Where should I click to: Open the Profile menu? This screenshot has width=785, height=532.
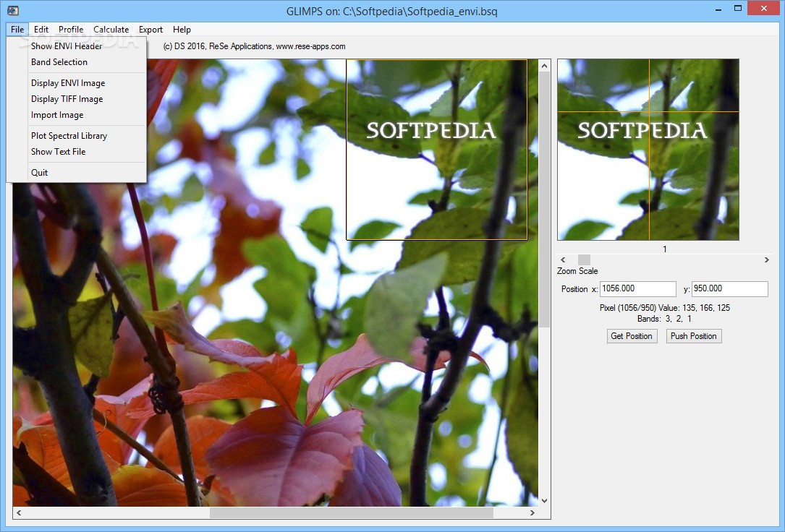71,30
